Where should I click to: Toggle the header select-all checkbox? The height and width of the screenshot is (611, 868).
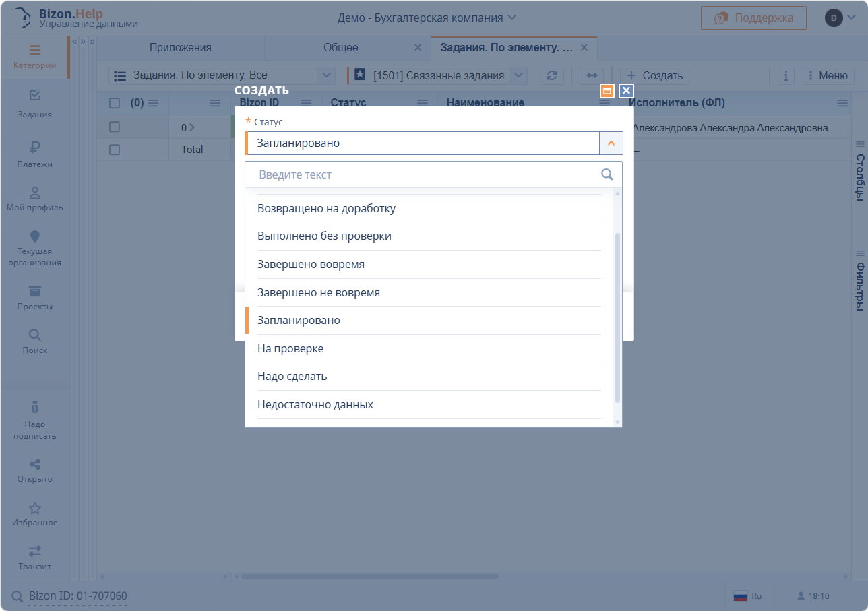(115, 103)
